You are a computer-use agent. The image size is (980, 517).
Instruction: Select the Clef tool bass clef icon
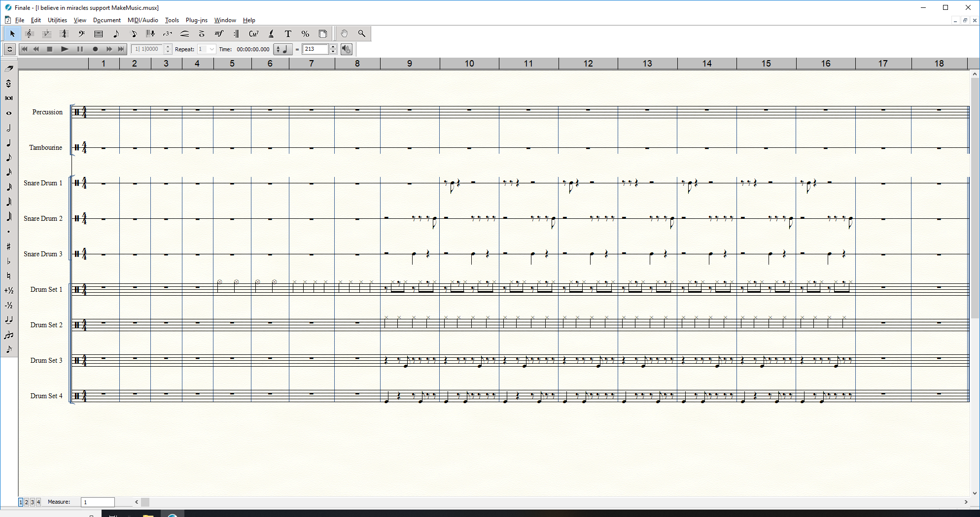81,34
